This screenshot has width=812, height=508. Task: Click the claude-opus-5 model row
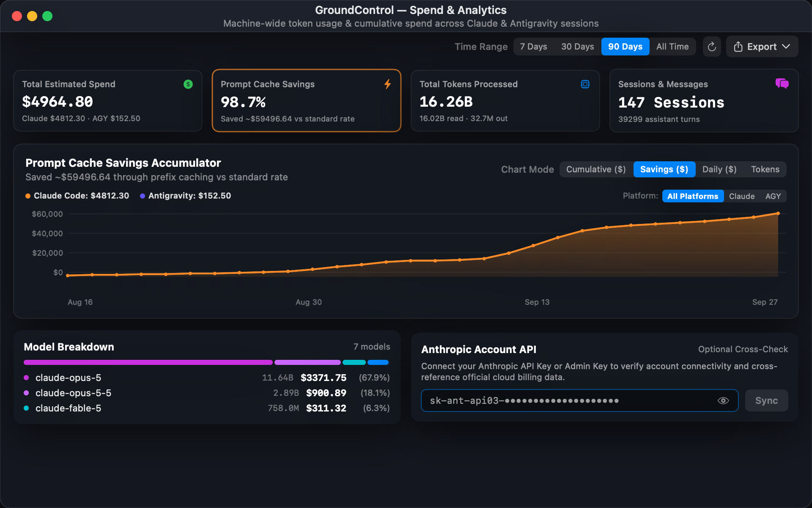point(207,378)
